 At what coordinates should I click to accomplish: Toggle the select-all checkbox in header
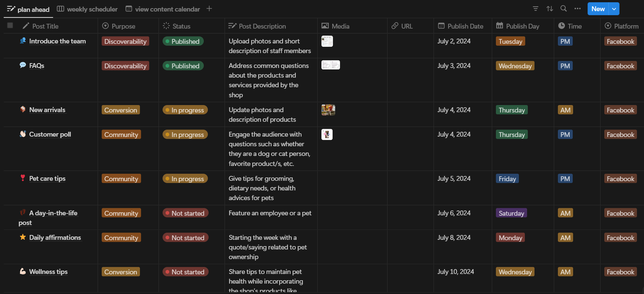tap(10, 25)
